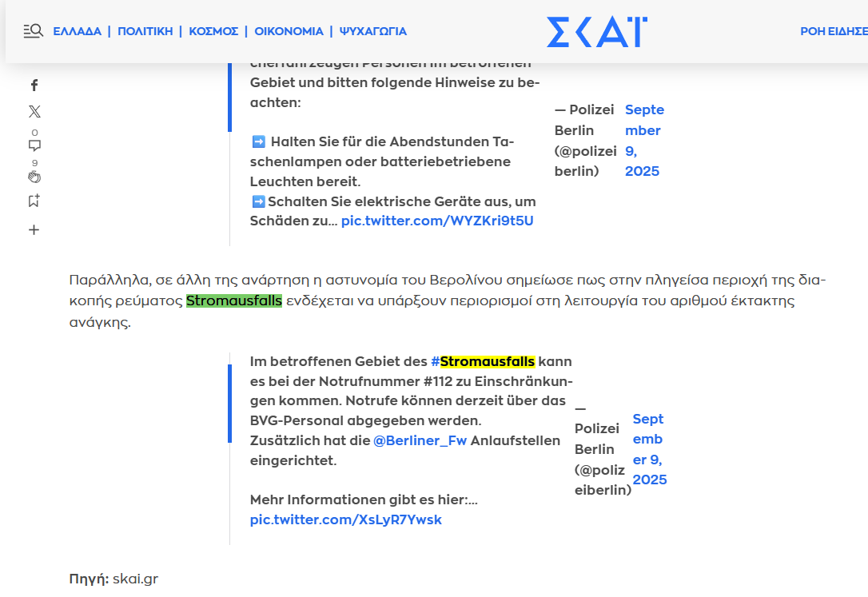Bookmark this article
The image size is (868, 597).
click(34, 201)
